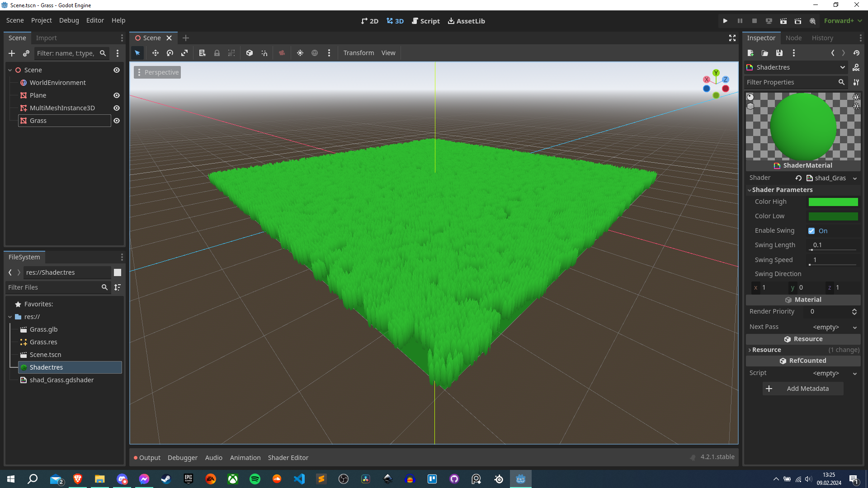Toggle preview sunlight icon in toolbar
Viewport: 868px width, 488px height.
(300, 53)
